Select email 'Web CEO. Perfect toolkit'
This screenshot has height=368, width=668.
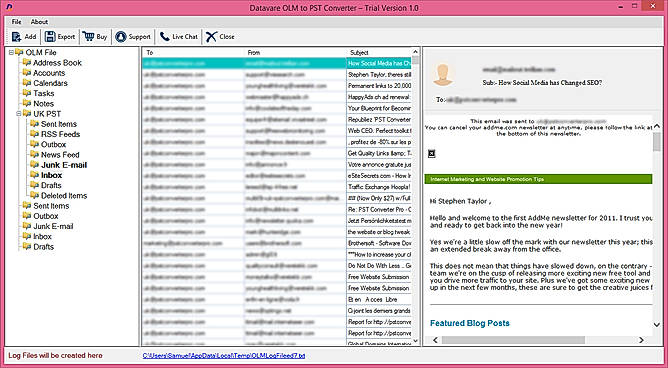click(277, 130)
